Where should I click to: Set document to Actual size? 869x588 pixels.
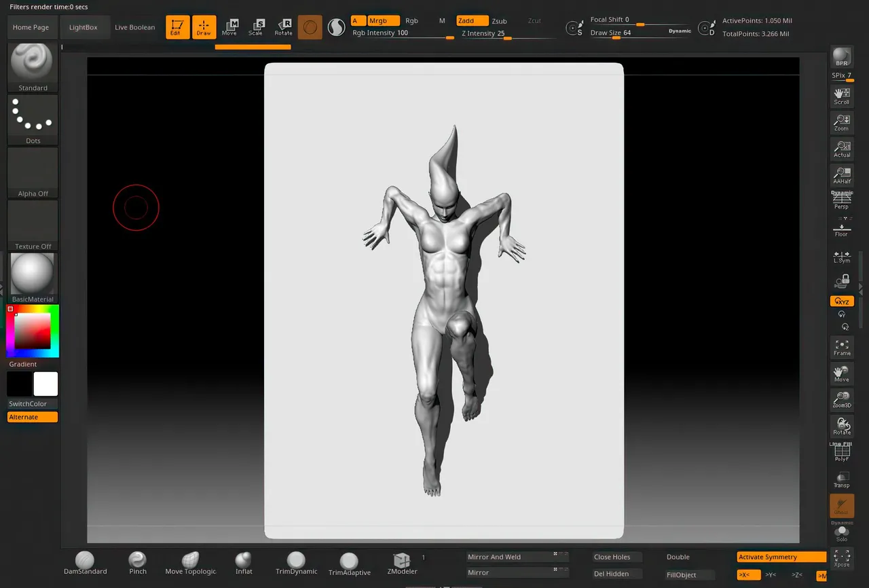coord(842,149)
